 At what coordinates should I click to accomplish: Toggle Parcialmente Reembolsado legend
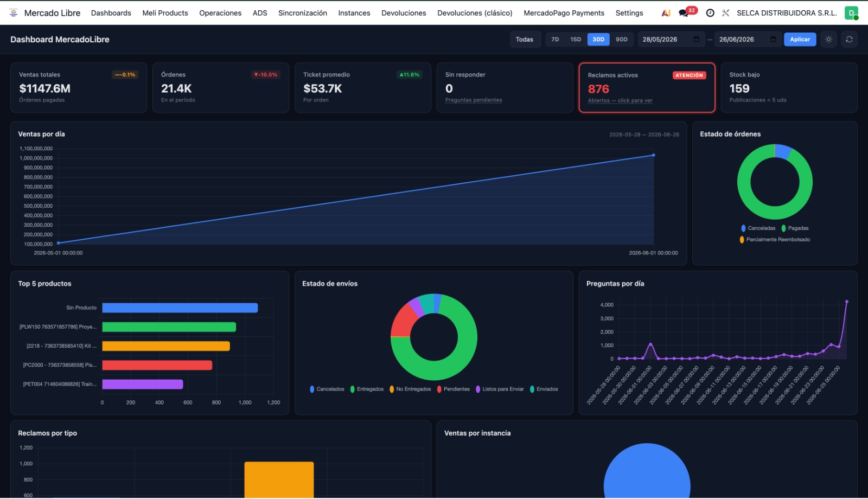coord(775,239)
